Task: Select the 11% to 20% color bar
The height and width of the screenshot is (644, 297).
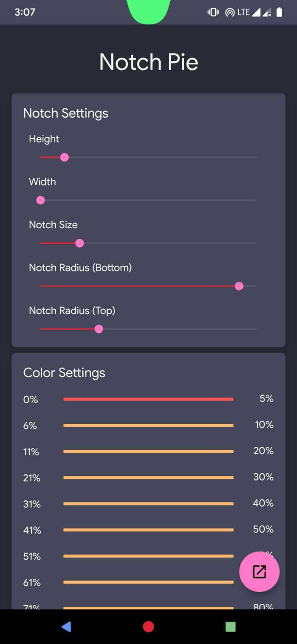Action: (x=148, y=451)
